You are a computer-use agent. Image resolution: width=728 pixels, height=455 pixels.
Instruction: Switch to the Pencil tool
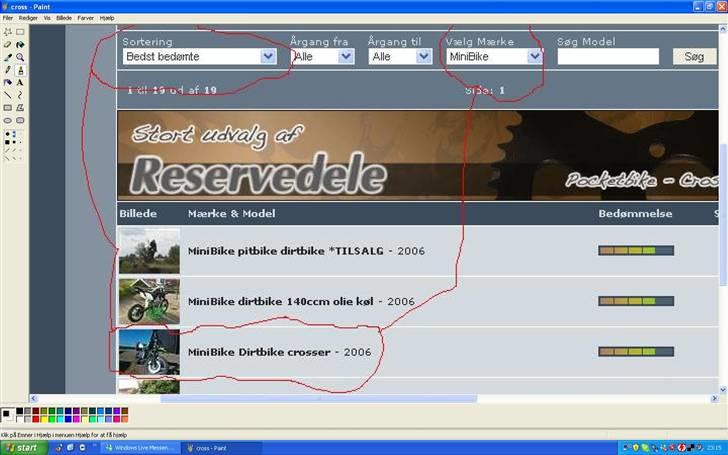8,70
